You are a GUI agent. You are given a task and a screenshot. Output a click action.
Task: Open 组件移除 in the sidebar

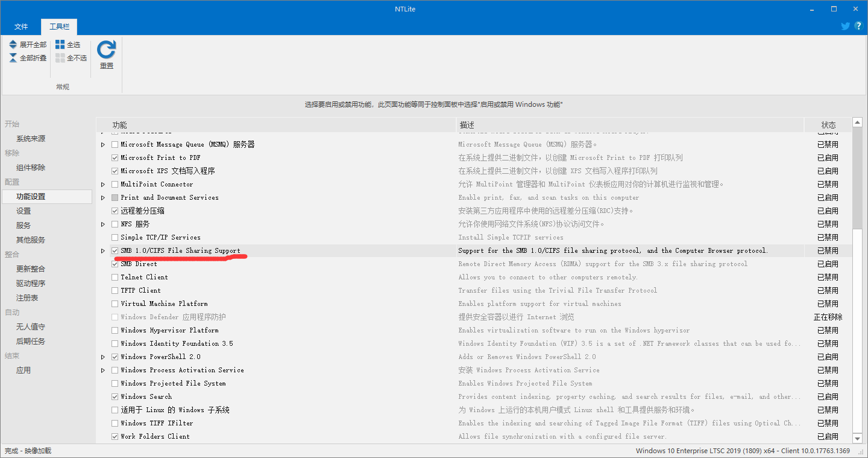[x=31, y=168]
